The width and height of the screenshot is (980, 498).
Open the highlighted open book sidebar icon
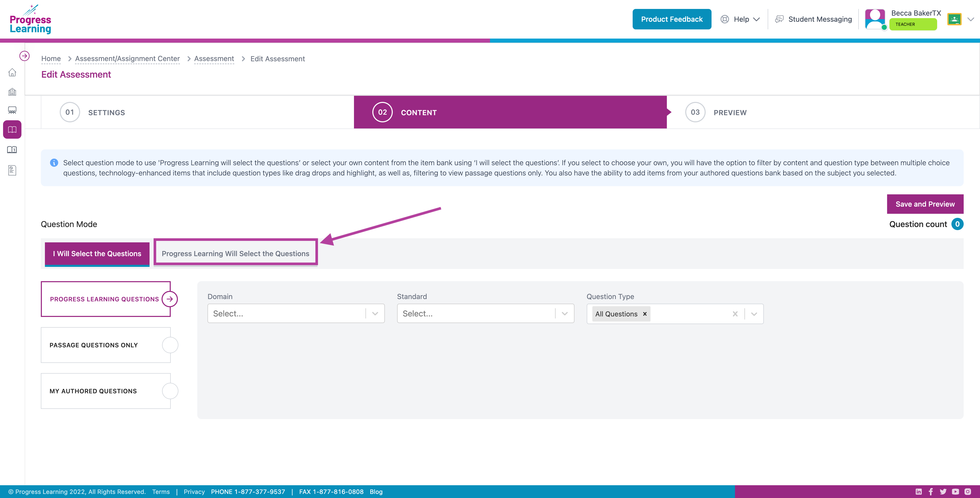point(12,130)
